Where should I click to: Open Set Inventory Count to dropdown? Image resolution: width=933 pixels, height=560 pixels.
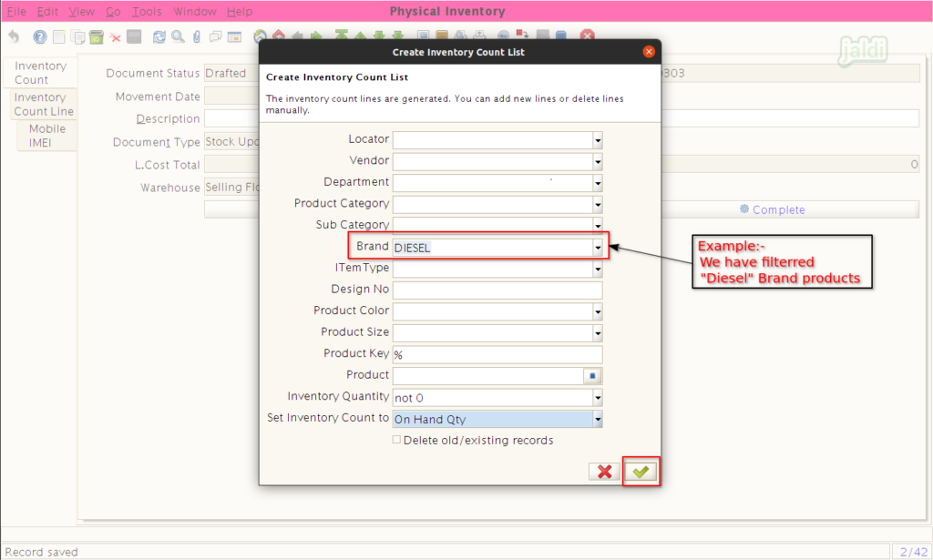(x=598, y=419)
